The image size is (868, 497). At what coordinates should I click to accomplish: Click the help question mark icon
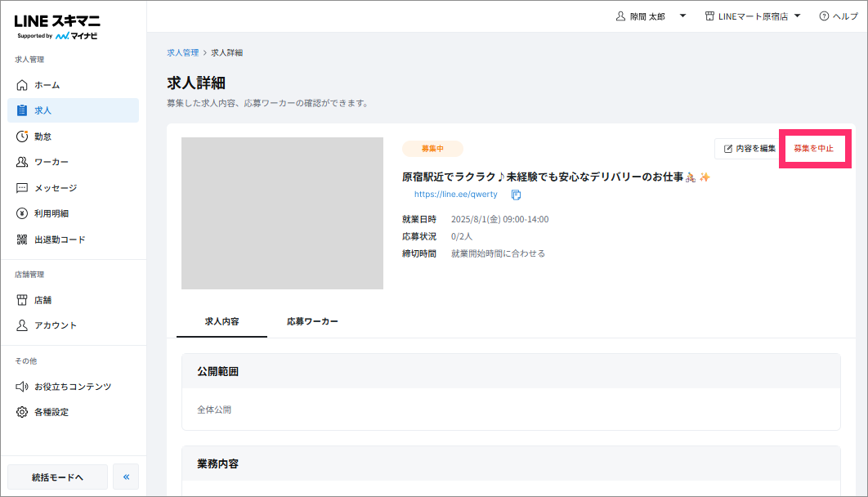[x=824, y=16]
